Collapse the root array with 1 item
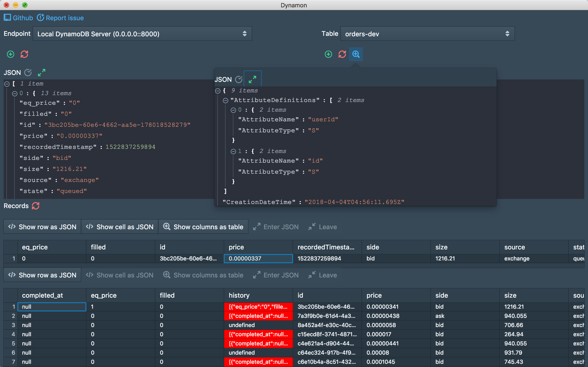 (7, 84)
